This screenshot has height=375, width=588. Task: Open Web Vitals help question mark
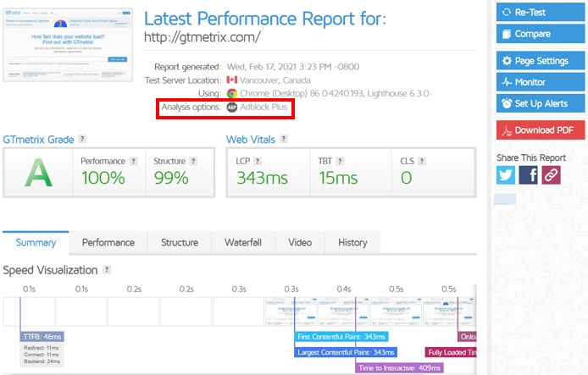(284, 139)
